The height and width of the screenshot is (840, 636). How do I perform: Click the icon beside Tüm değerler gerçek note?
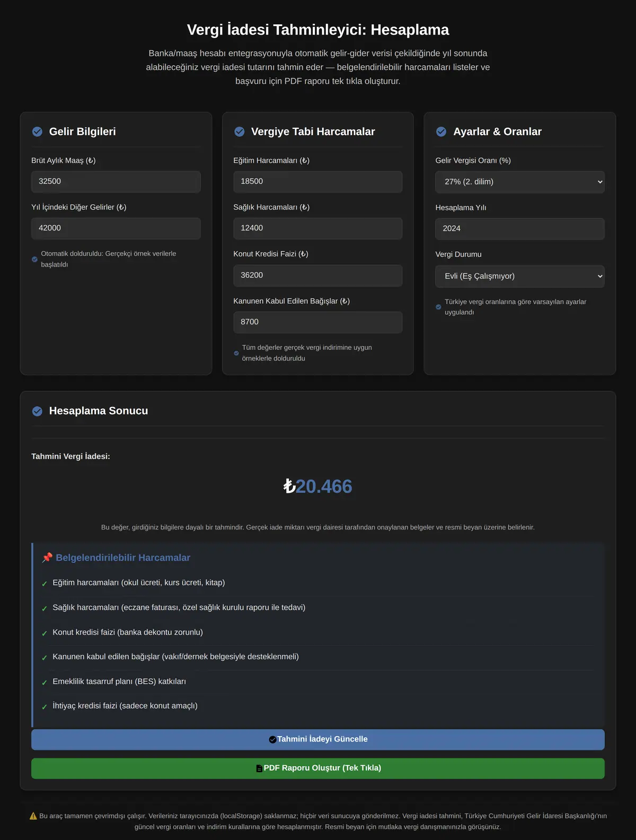(236, 353)
